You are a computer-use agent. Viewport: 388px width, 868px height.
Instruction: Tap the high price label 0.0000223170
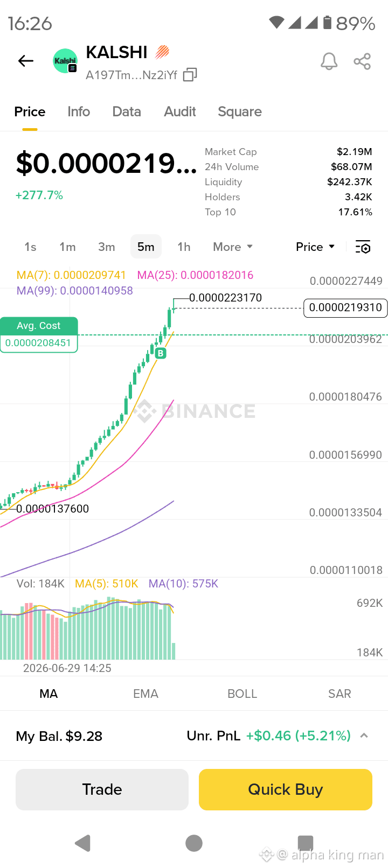226,298
